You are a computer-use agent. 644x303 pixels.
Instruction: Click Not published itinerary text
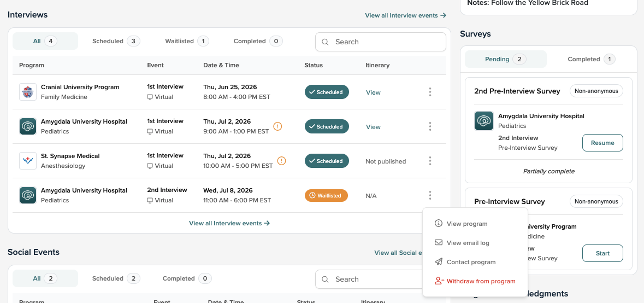(386, 161)
